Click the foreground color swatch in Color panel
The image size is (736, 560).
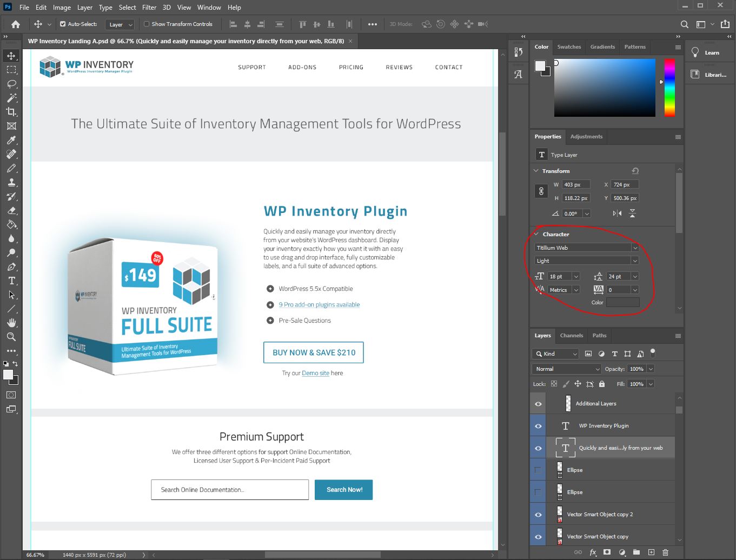click(540, 66)
